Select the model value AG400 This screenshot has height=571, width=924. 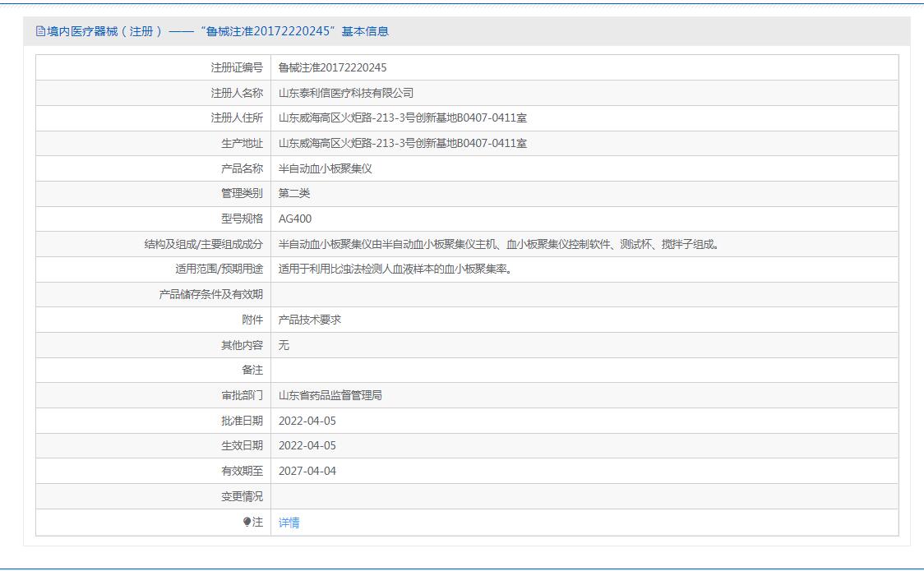[x=295, y=219]
